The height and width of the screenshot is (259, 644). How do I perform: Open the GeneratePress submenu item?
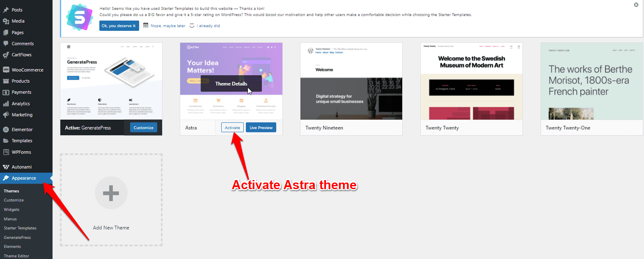click(17, 238)
